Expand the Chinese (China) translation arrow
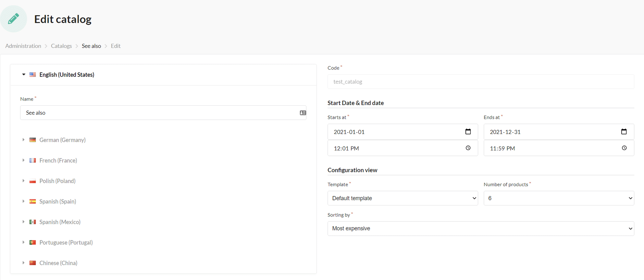 coord(23,262)
